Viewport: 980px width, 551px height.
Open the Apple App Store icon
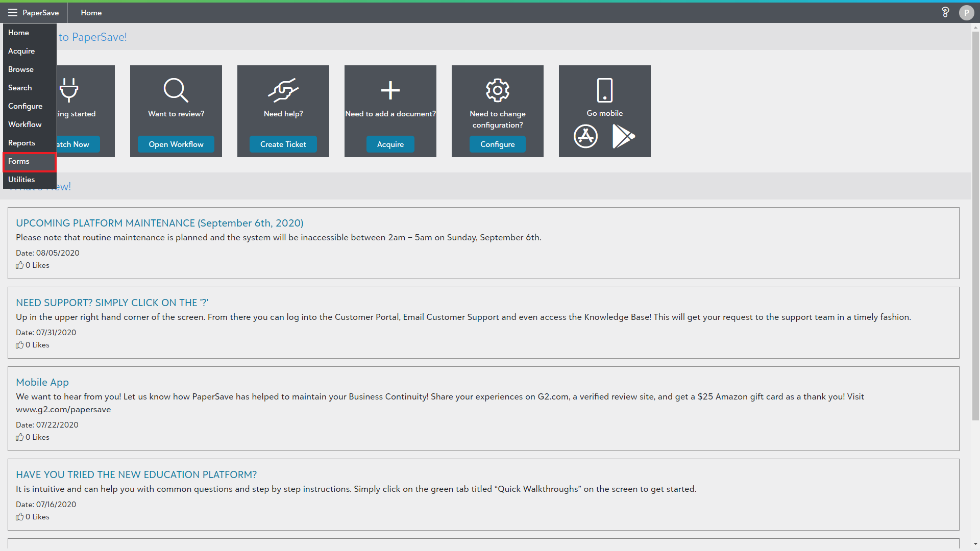(585, 136)
